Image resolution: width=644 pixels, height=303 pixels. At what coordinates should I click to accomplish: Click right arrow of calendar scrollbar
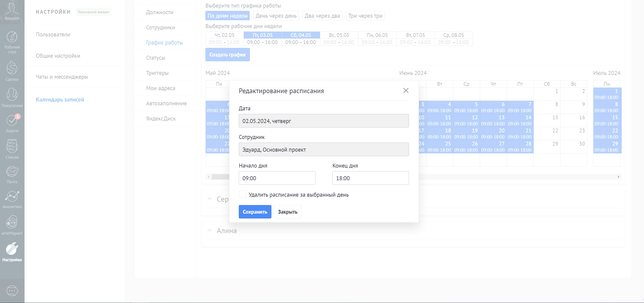(618, 177)
